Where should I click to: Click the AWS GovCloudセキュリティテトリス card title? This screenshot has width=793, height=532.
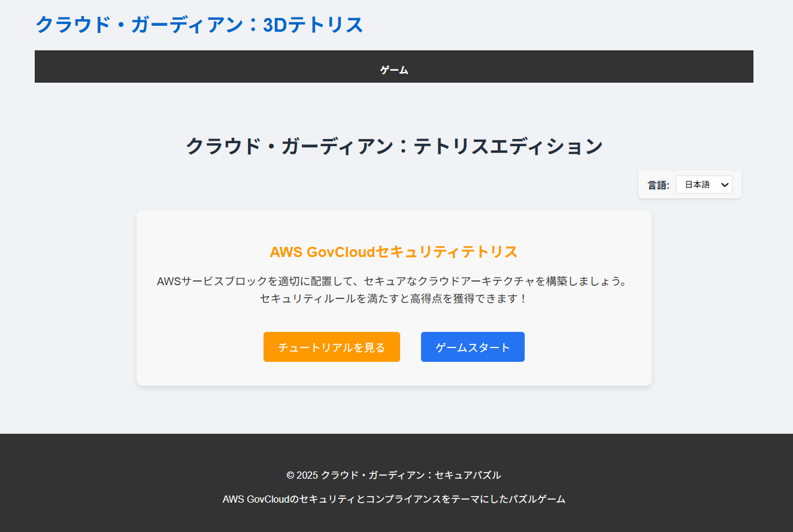394,252
